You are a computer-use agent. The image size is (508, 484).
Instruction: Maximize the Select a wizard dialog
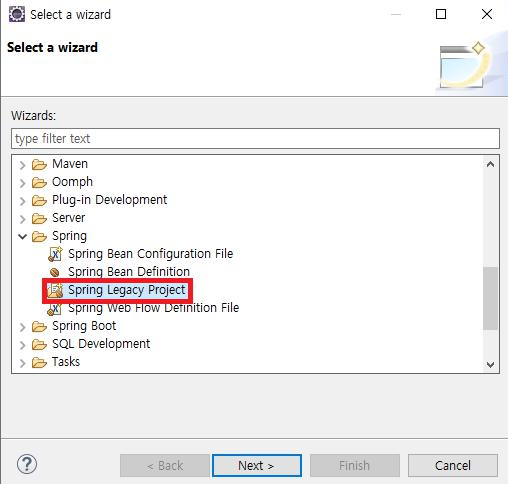click(x=441, y=14)
